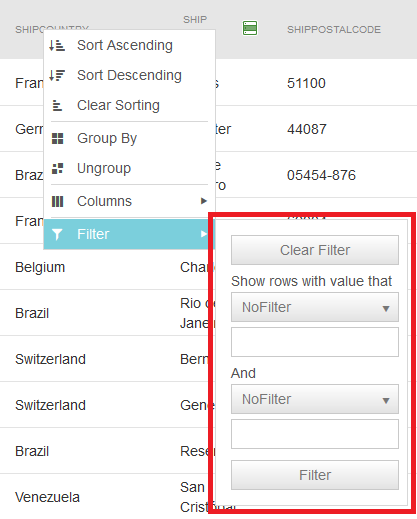Open the second NoFilter dropdown below And
Viewport: 417px width, 519px height.
[x=315, y=399]
